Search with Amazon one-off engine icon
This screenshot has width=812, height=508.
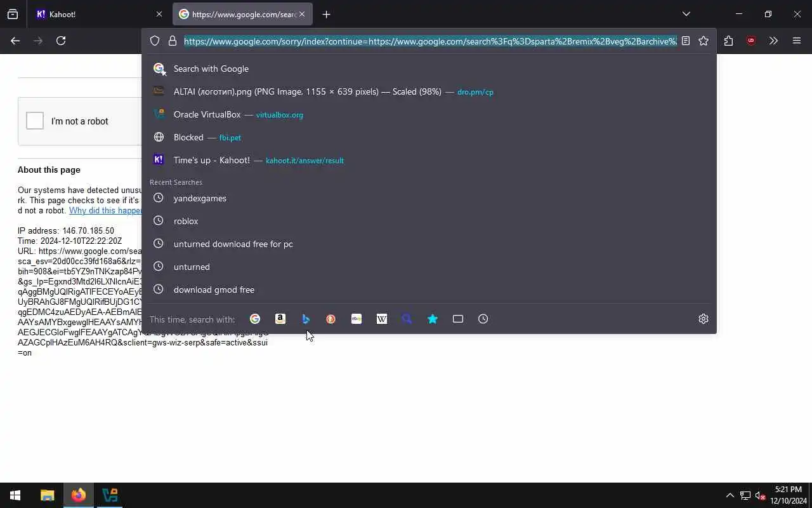(280, 319)
